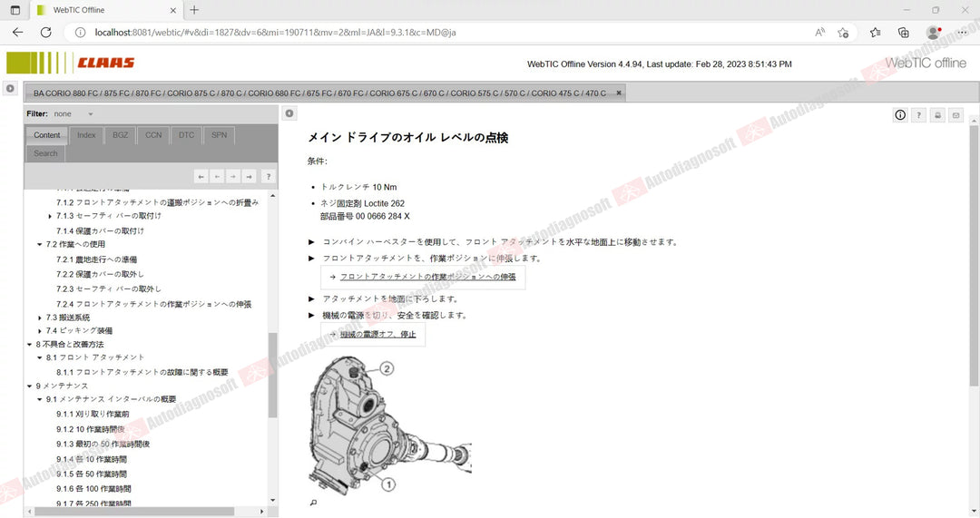Image resolution: width=980 pixels, height=518 pixels.
Task: Follow link フロントアタッチメントの作業ポジションへの伸張
Action: [427, 276]
